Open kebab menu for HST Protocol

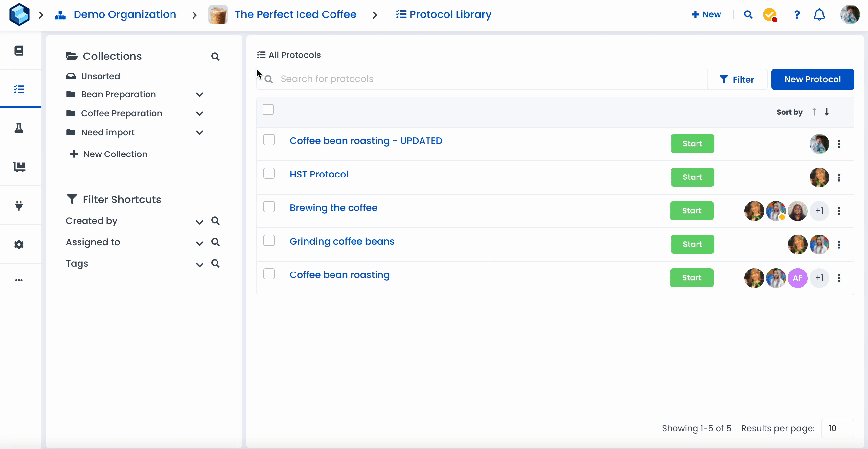point(839,177)
